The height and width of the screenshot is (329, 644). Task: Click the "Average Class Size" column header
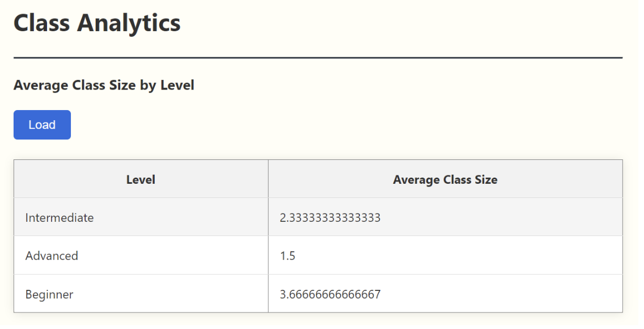pyautogui.click(x=445, y=180)
